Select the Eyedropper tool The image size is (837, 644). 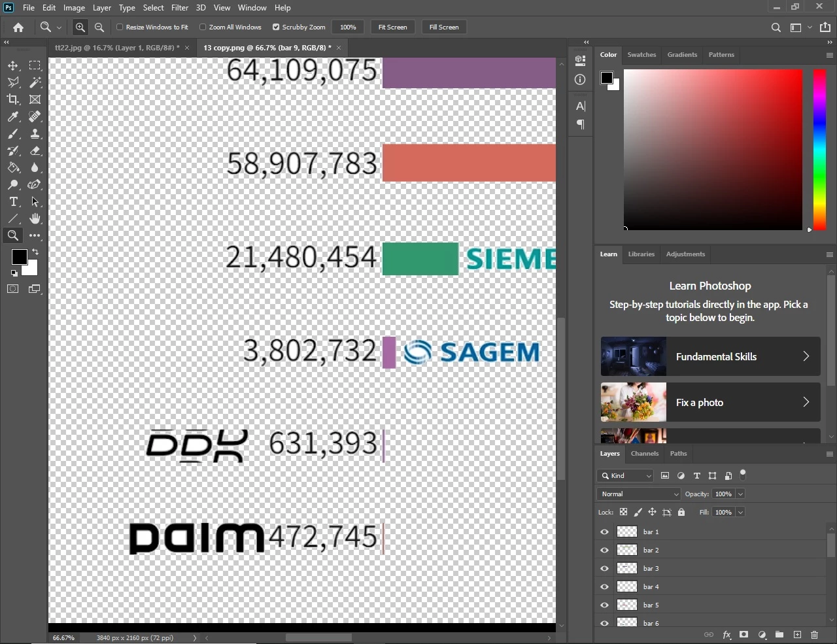pyautogui.click(x=13, y=116)
